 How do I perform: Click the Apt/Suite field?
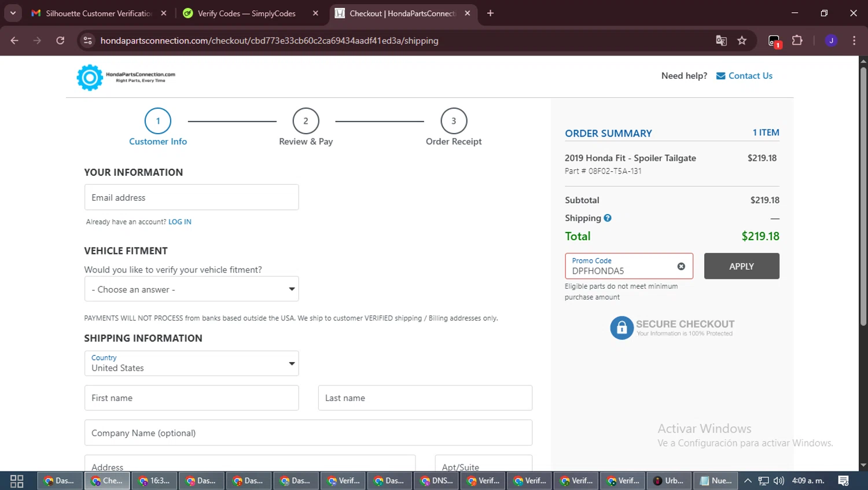tap(484, 463)
